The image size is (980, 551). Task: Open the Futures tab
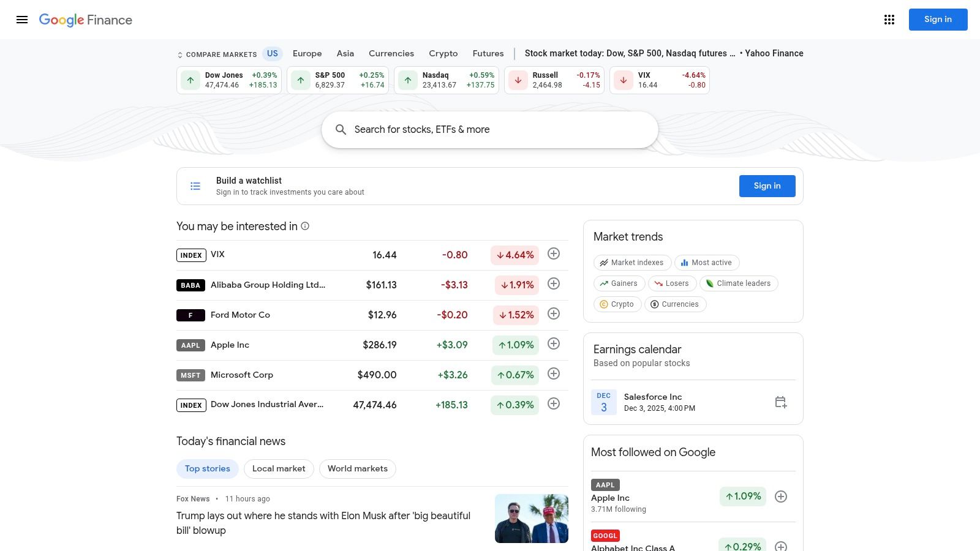(x=488, y=53)
